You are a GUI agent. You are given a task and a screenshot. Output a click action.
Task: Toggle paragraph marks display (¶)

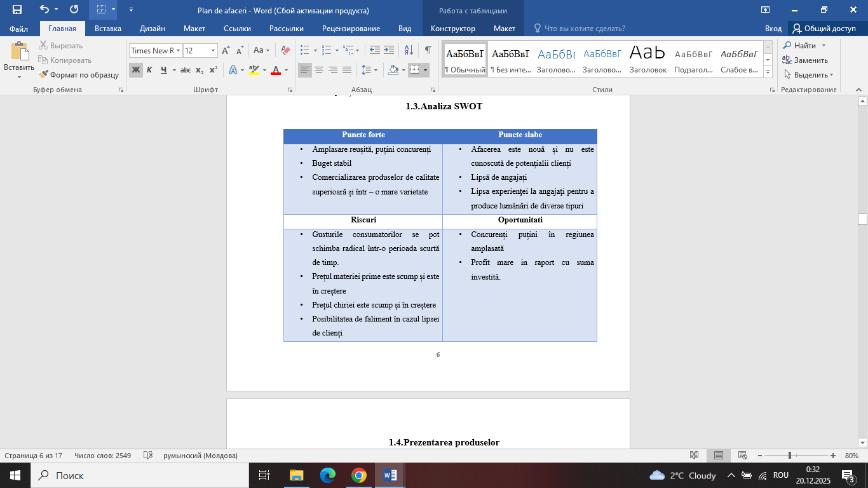pos(428,50)
